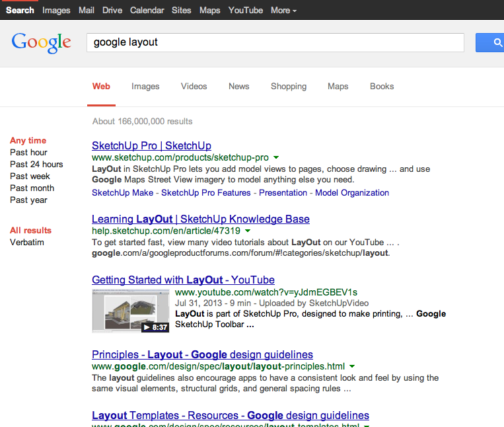Switch to the Shopping results tab

click(x=289, y=87)
